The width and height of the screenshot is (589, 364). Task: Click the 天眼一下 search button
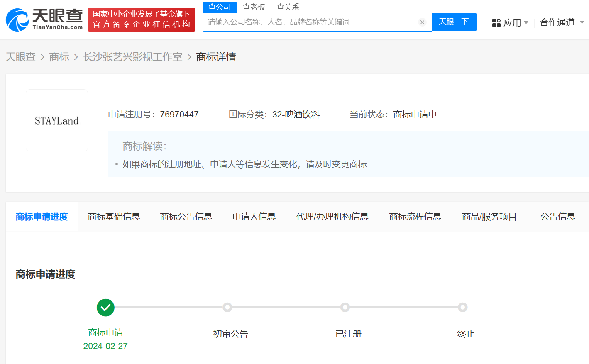tap(454, 22)
